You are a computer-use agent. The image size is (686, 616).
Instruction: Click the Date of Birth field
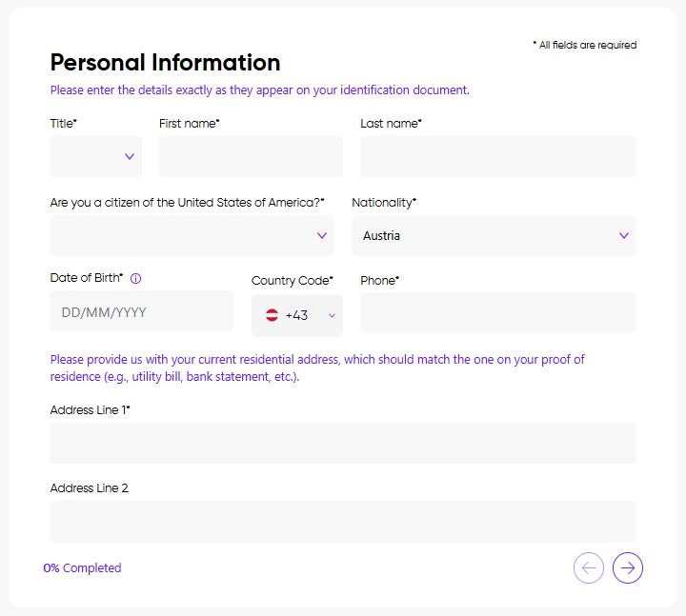142,312
